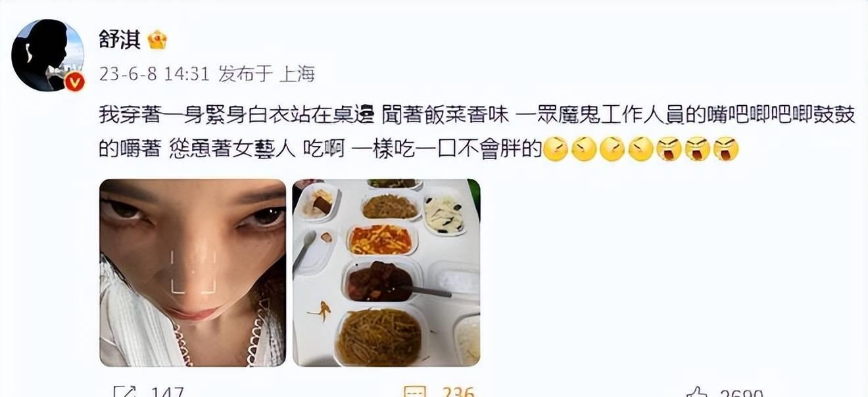
Task: Click the fourth smirking emoji in row
Action: [x=640, y=150]
